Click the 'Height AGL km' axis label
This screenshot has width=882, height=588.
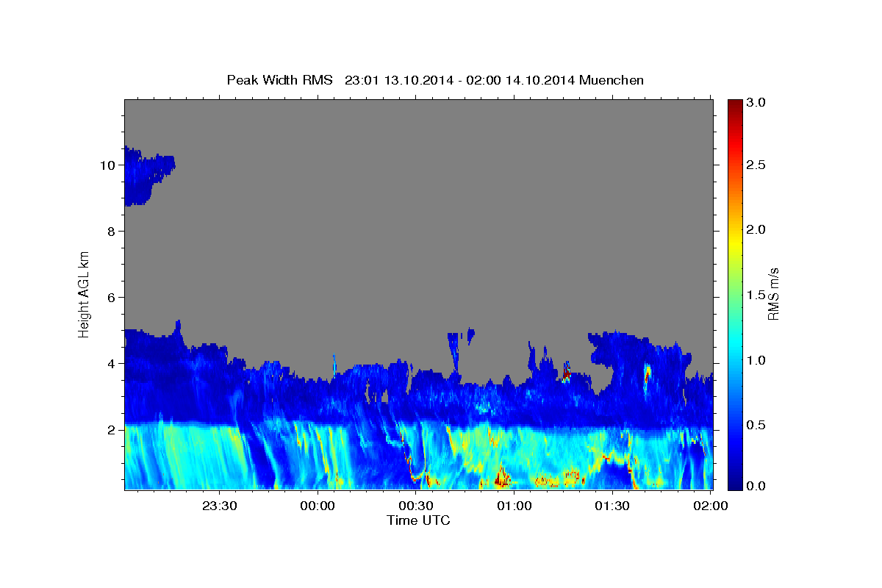click(x=84, y=295)
